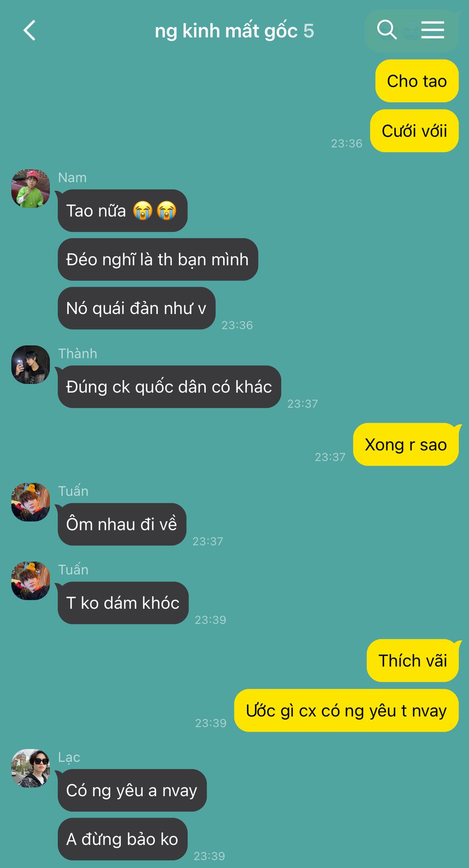Open the hamburger menu icon
The image size is (469, 868).
point(433,30)
